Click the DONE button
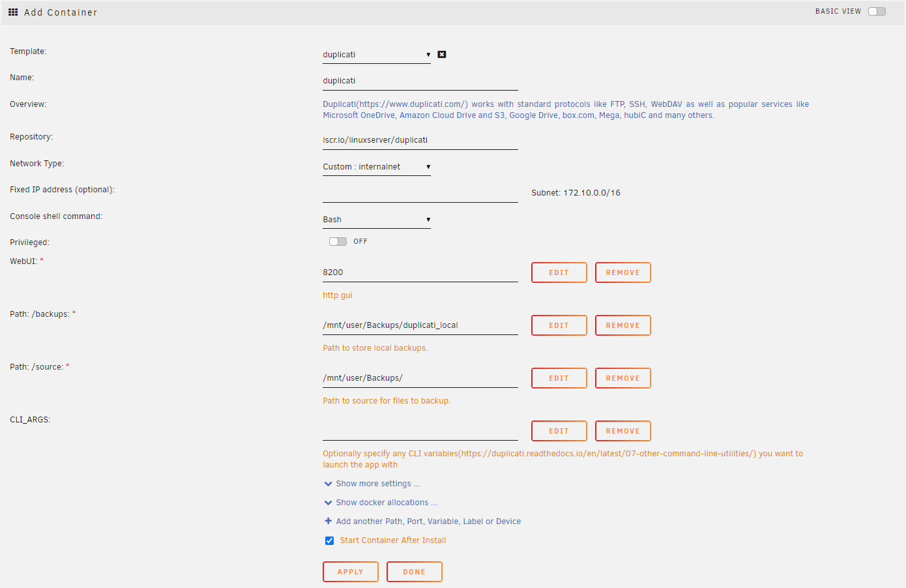 point(415,572)
